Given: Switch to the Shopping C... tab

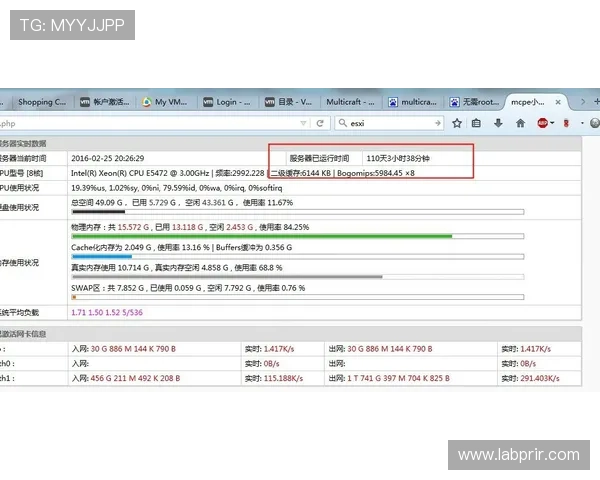Looking at the screenshot, I should click(42, 102).
